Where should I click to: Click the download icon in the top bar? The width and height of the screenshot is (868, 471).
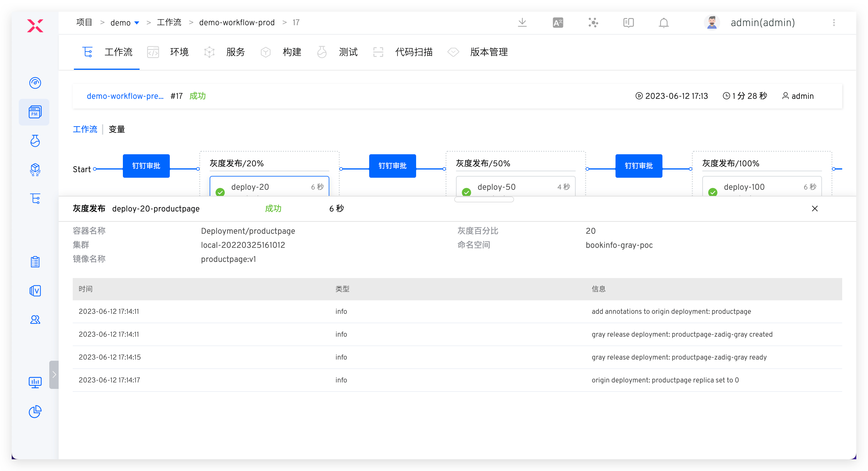(x=522, y=23)
